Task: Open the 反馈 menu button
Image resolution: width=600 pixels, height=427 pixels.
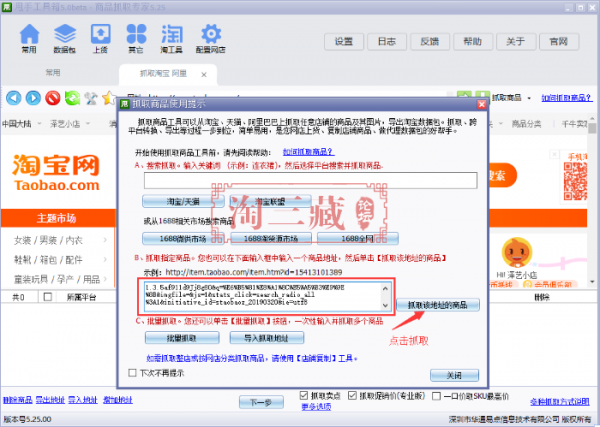Action: 430,42
